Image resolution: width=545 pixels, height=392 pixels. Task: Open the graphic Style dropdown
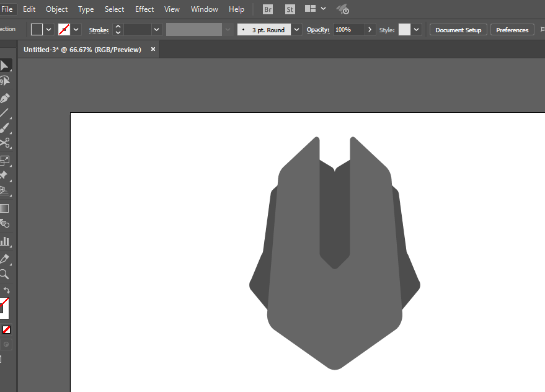pos(417,30)
